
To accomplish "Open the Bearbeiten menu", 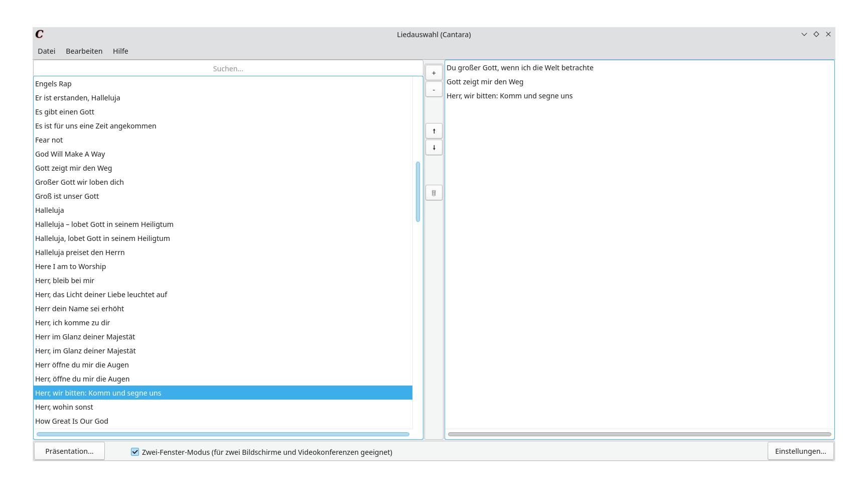I will coord(84,51).
